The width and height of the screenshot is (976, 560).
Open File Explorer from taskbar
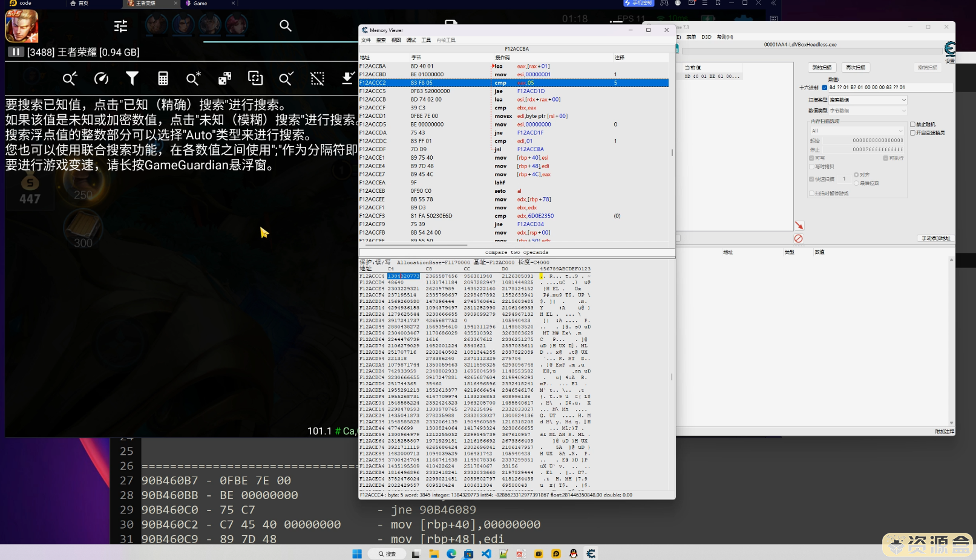click(434, 553)
